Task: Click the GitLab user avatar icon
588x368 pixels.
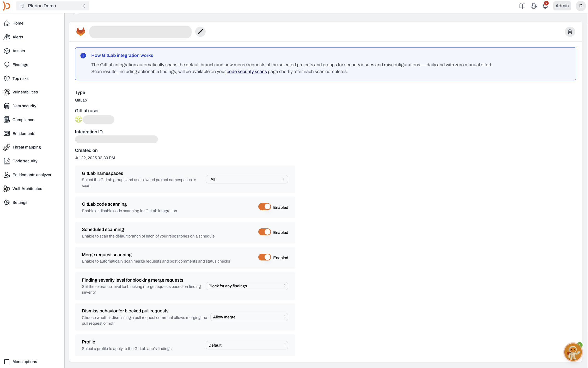Action: tap(78, 119)
